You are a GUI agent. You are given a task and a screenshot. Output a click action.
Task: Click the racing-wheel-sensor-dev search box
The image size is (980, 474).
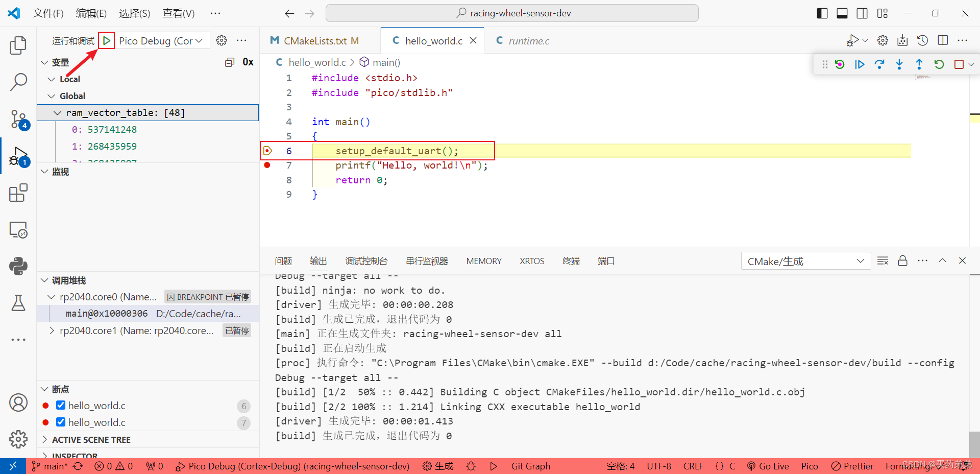click(512, 13)
